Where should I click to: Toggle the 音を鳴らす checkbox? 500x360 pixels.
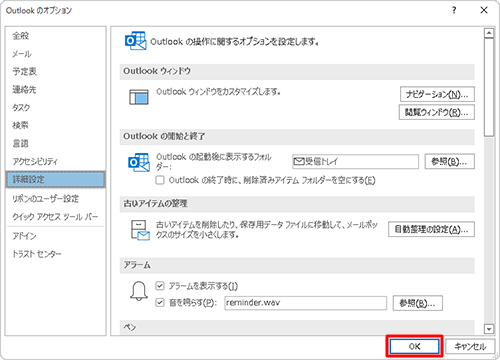(160, 303)
